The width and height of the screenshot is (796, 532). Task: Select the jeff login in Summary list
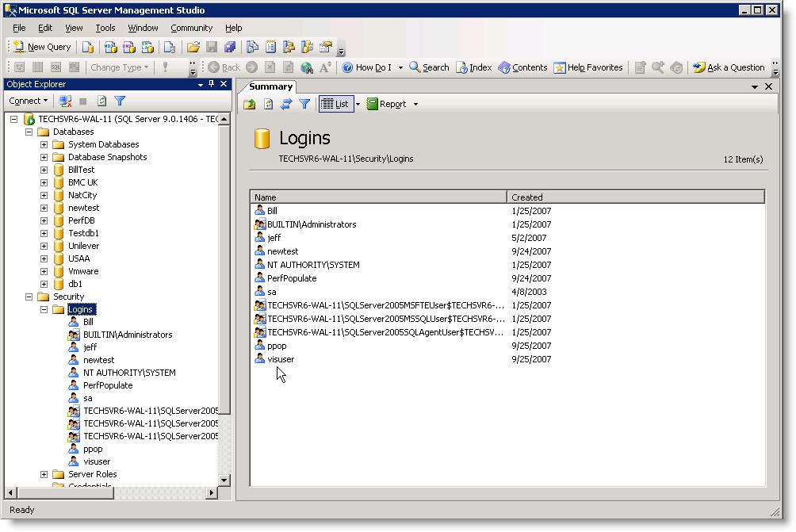tap(274, 238)
